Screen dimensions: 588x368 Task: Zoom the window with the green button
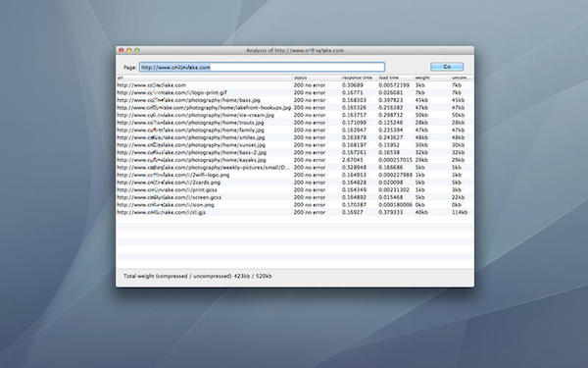(x=137, y=50)
